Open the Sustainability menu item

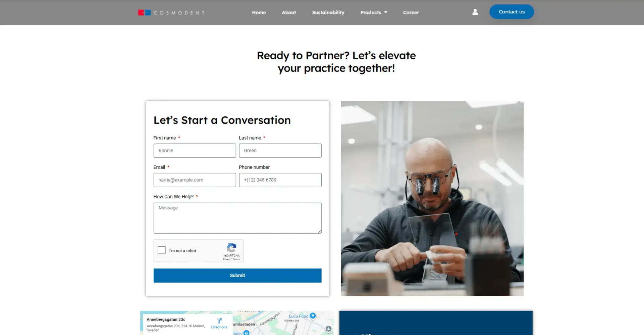328,12
